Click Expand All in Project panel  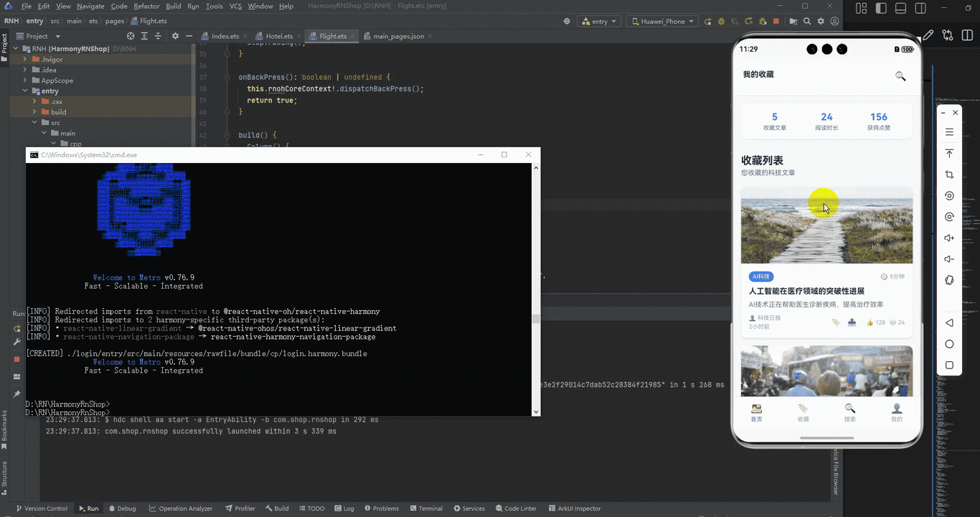coord(145,36)
